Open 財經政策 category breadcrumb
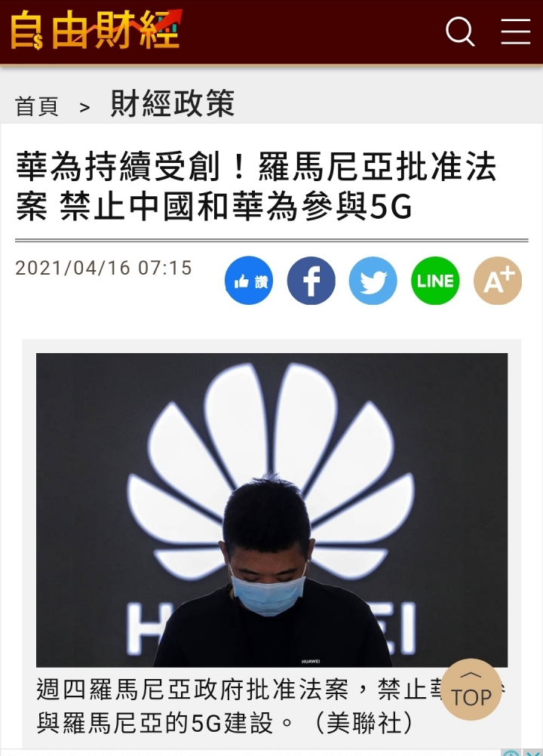Viewport: 543px width, 756px height. tap(173, 103)
